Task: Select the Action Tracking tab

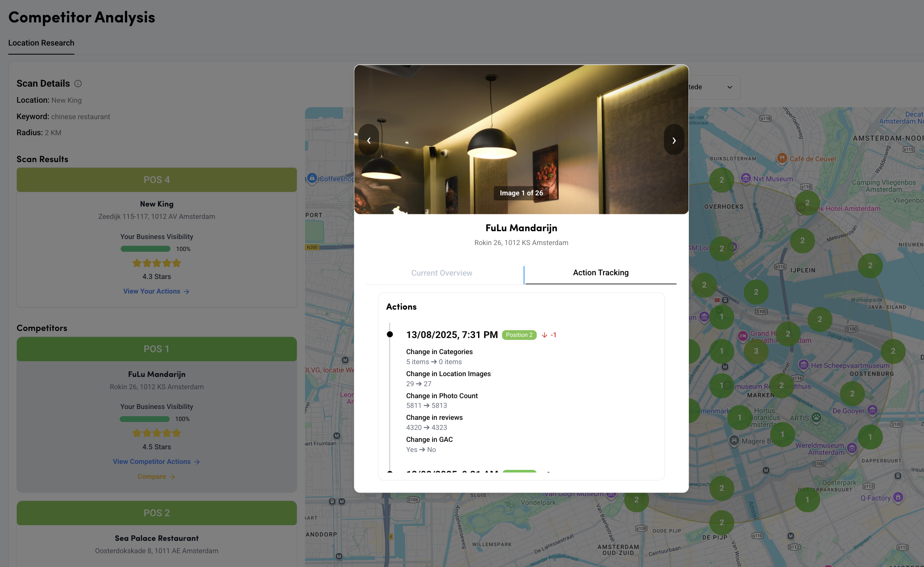Action: (x=600, y=273)
